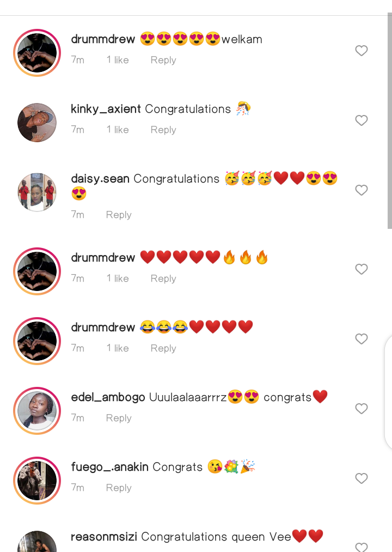Screen dimensions: 392x552
Task: Reply to fuego_.anakin's comment
Action: point(119,488)
